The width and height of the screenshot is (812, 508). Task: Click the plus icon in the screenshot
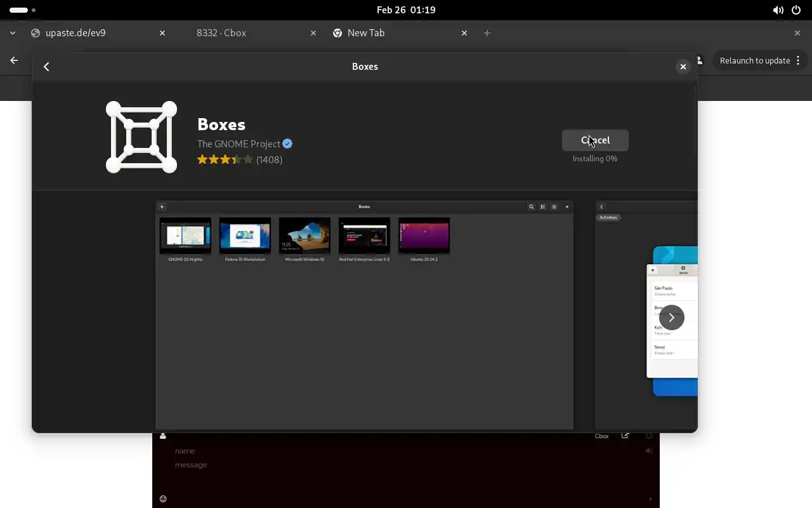coord(162,206)
